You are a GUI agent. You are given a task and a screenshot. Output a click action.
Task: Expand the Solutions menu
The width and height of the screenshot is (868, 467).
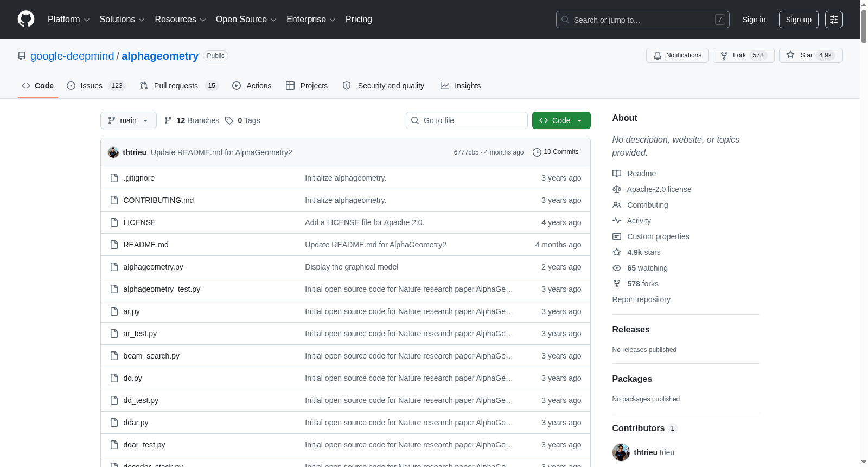coord(122,20)
